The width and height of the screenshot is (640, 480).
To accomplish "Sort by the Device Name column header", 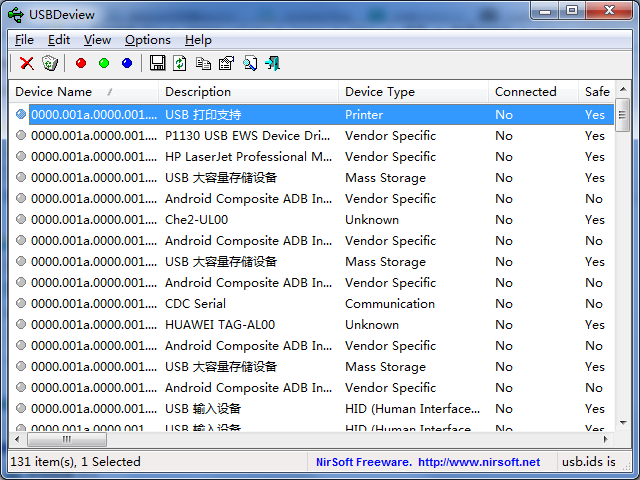I will pyautogui.click(x=60, y=92).
